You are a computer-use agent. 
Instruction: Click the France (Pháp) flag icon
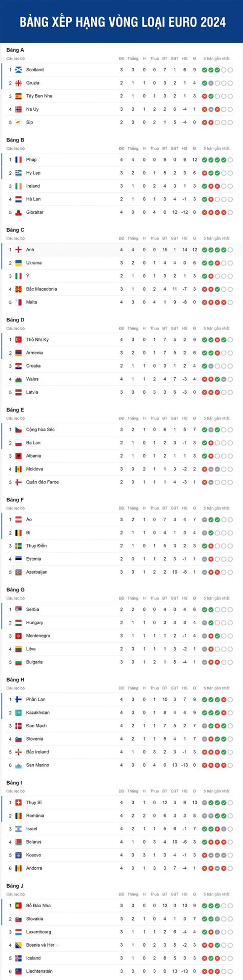(x=18, y=160)
